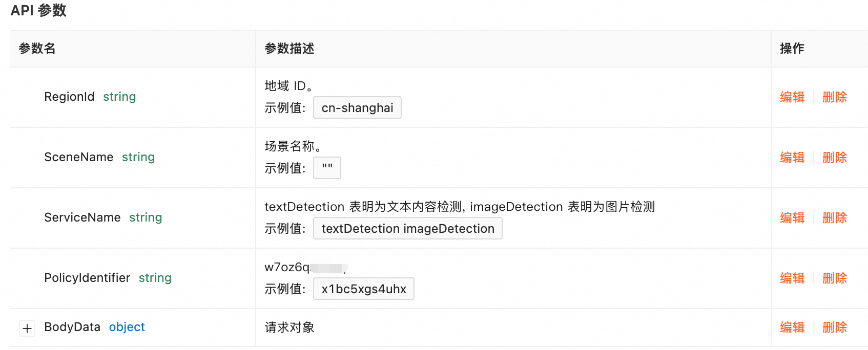This screenshot has width=868, height=350.
Task: Click 编辑 for the RegionId parameter
Action: click(792, 97)
